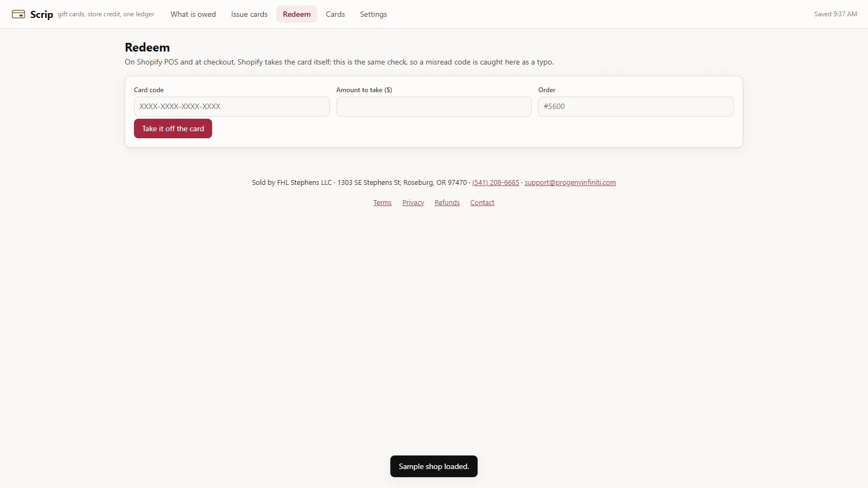This screenshot has height=488, width=868.
Task: Click the Order number input field
Action: tap(636, 106)
